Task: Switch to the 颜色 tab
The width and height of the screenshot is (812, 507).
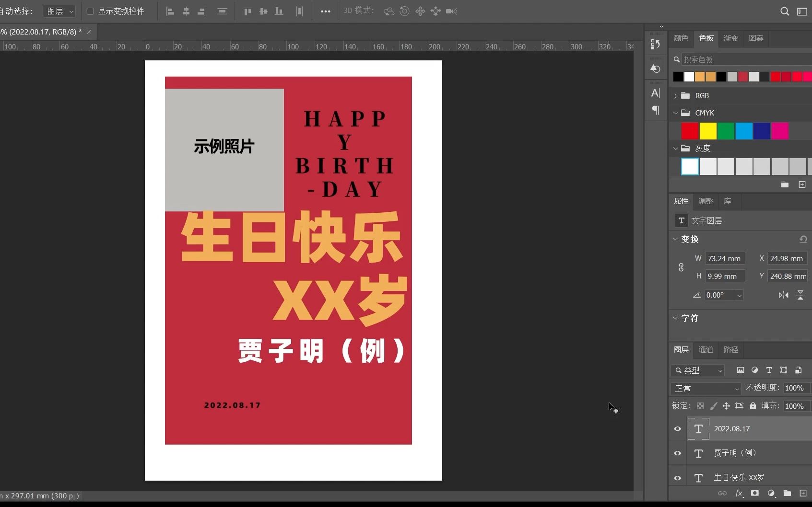Action: click(681, 38)
